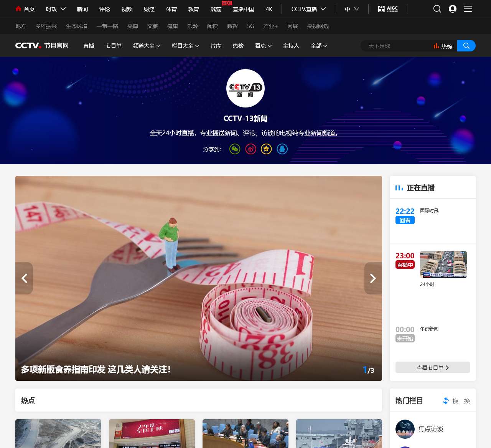Open the hamburger menu icon
The image size is (491, 448).
468,9
